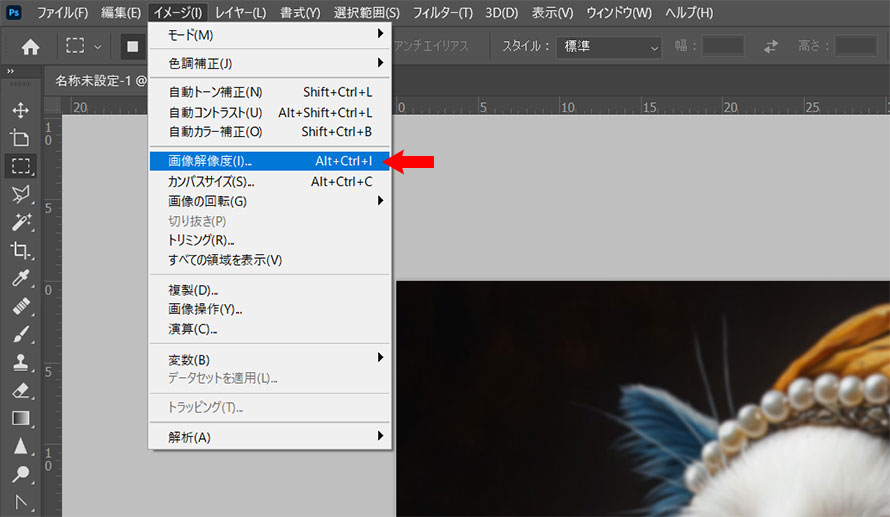Open the フィルター(T) menu
The width and height of the screenshot is (890, 517).
coord(442,12)
